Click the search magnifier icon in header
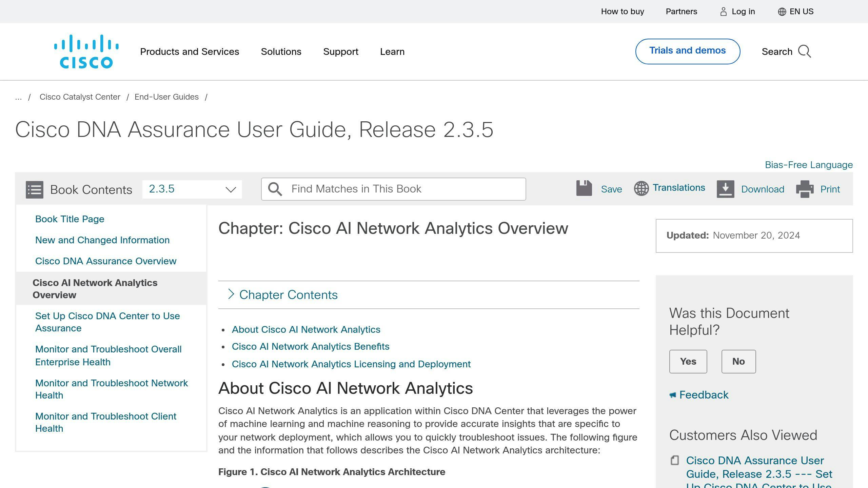The width and height of the screenshot is (868, 488). (804, 52)
